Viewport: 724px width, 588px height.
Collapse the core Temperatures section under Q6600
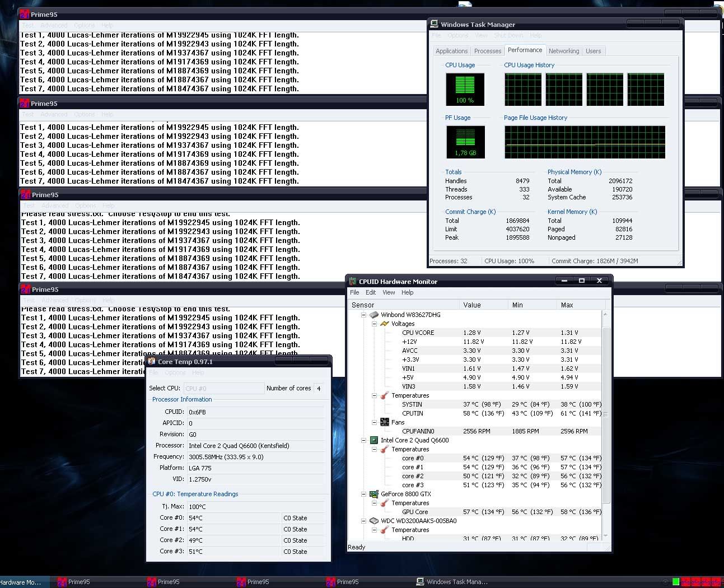[374, 449]
